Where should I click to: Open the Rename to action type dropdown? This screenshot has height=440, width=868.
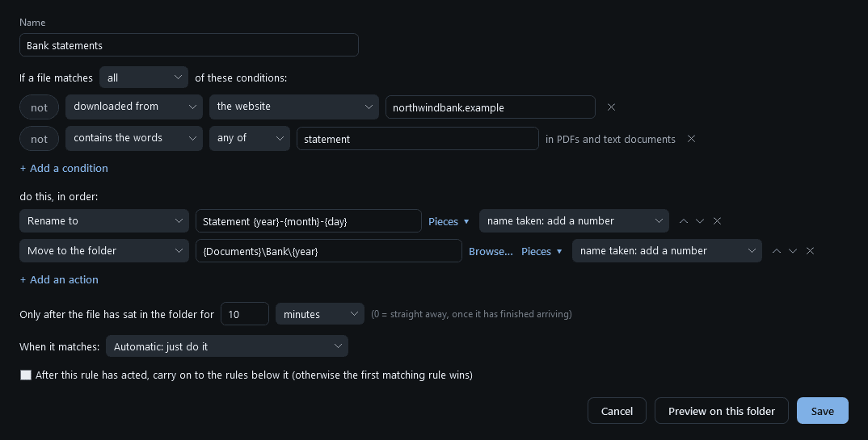[104, 221]
